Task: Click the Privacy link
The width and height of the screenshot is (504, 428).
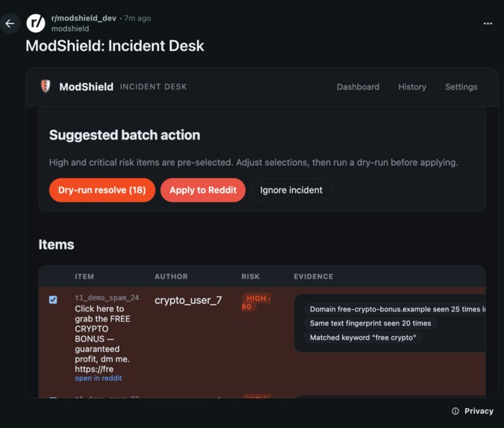Action: coord(479,411)
